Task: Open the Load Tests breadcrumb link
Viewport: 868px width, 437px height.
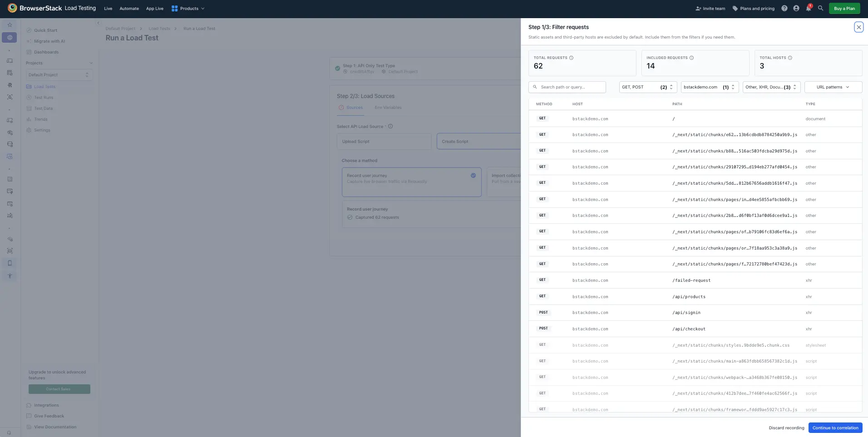Action: (159, 29)
